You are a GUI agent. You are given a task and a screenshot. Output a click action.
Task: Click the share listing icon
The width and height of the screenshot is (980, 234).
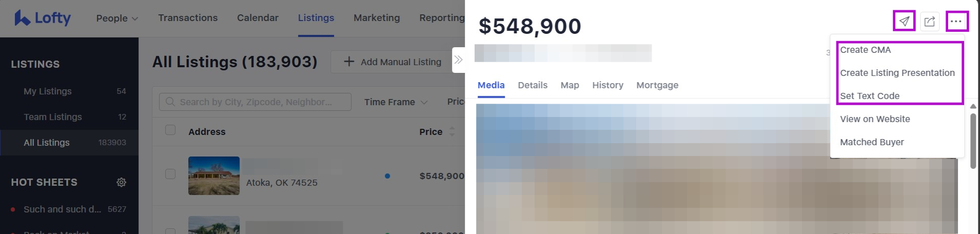tap(930, 21)
